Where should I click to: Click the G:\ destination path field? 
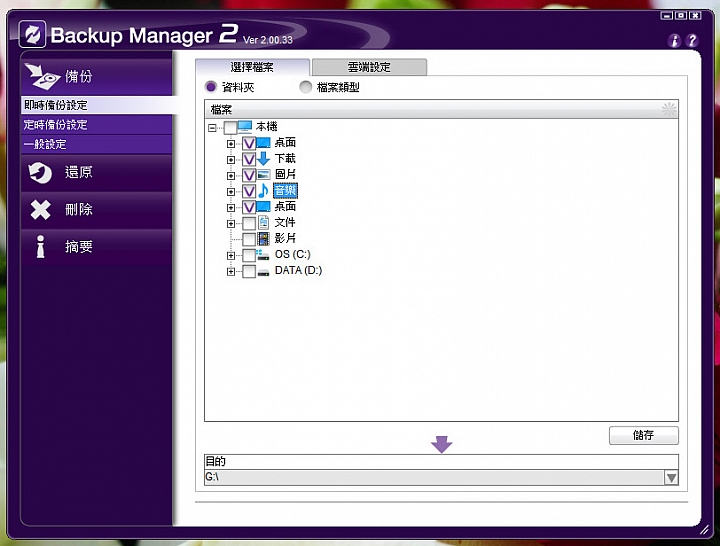[434, 478]
